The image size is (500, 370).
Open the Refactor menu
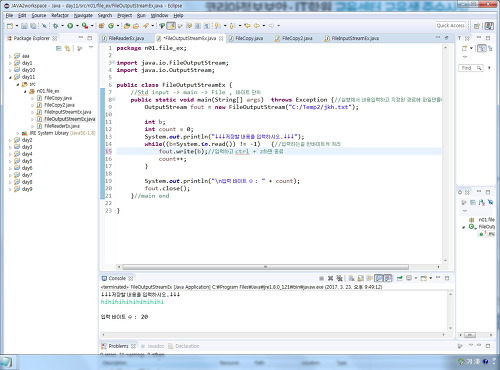(x=60, y=15)
